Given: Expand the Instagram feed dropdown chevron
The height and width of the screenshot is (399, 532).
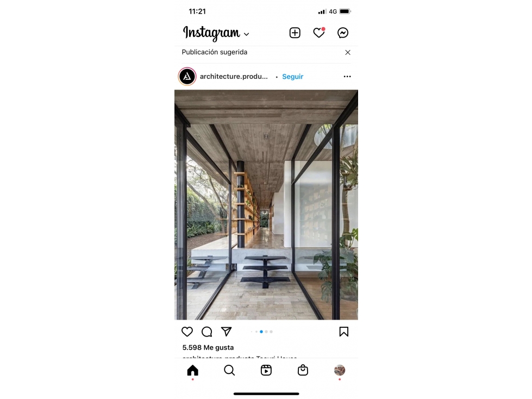Looking at the screenshot, I should (247, 34).
